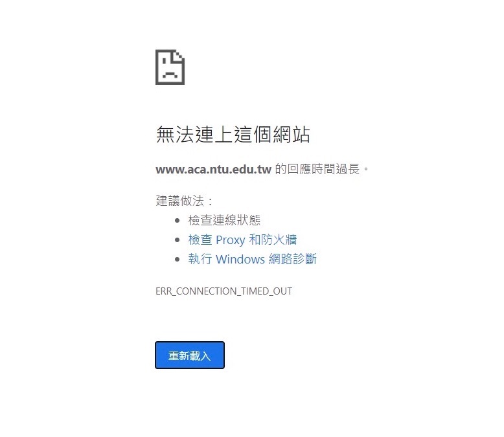
Task: Click the 網站 characters ending the heading
Action: [x=292, y=134]
